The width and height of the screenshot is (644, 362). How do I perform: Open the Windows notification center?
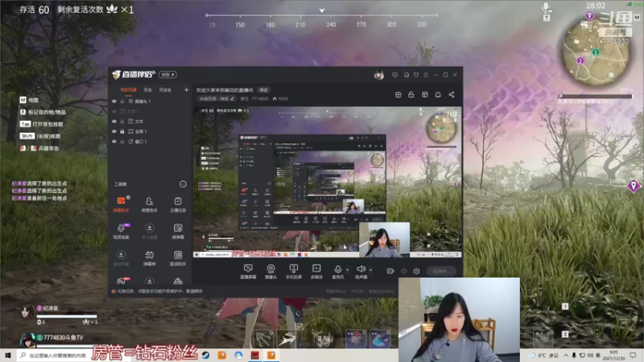click(x=633, y=356)
